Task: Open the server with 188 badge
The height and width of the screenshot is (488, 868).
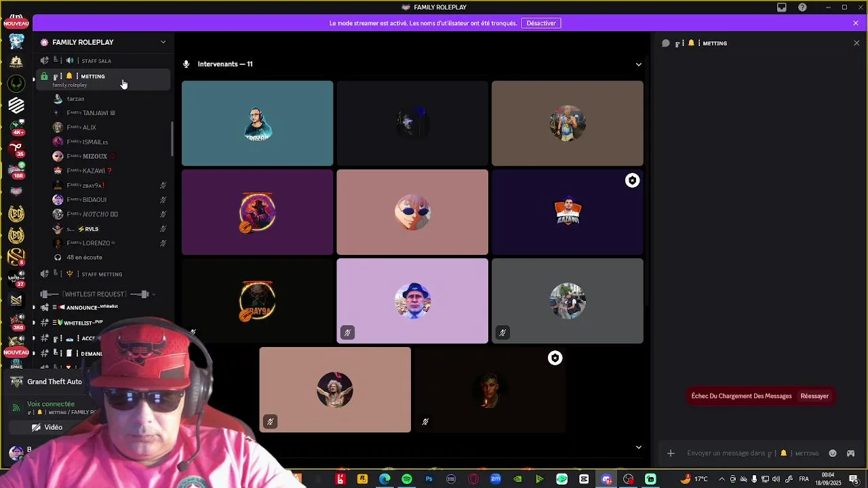Action: pos(16,170)
